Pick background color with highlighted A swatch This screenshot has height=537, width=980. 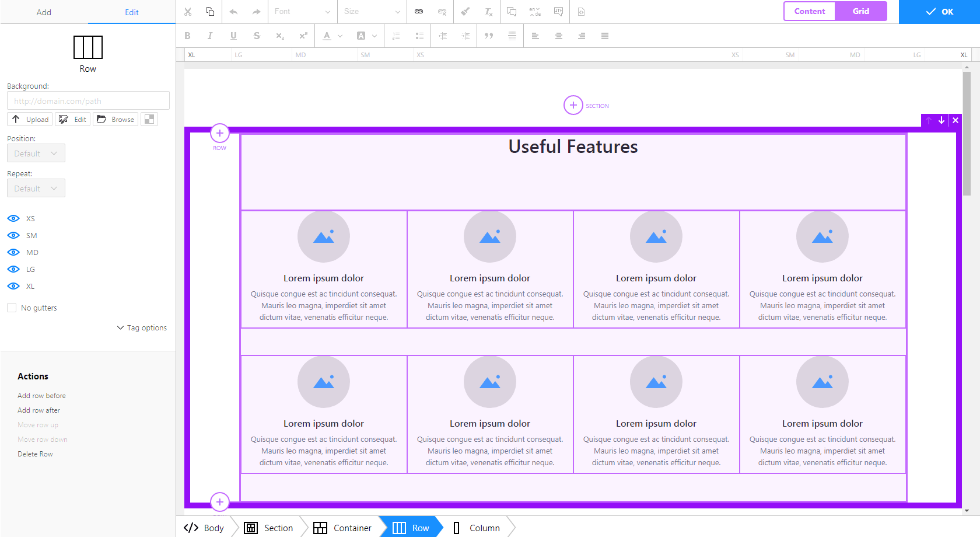pos(361,36)
